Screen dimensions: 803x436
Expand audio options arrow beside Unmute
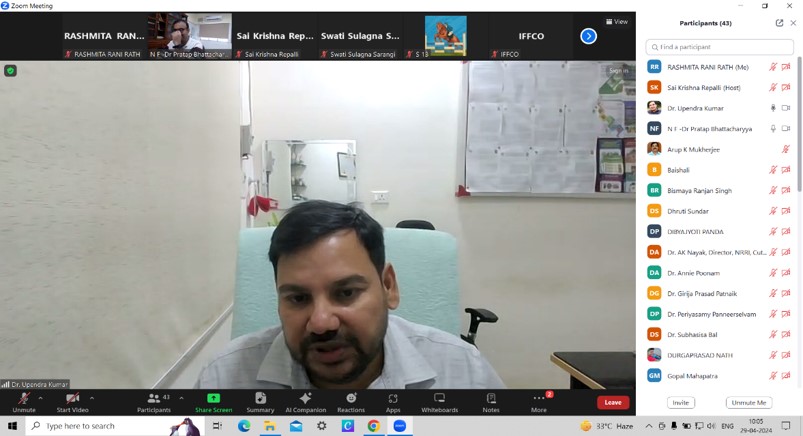[x=41, y=398]
